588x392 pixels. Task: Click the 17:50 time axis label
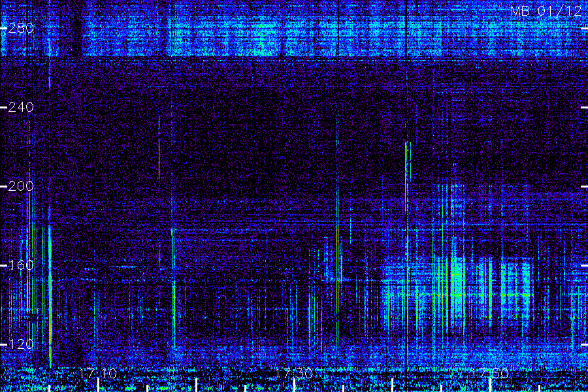click(490, 373)
